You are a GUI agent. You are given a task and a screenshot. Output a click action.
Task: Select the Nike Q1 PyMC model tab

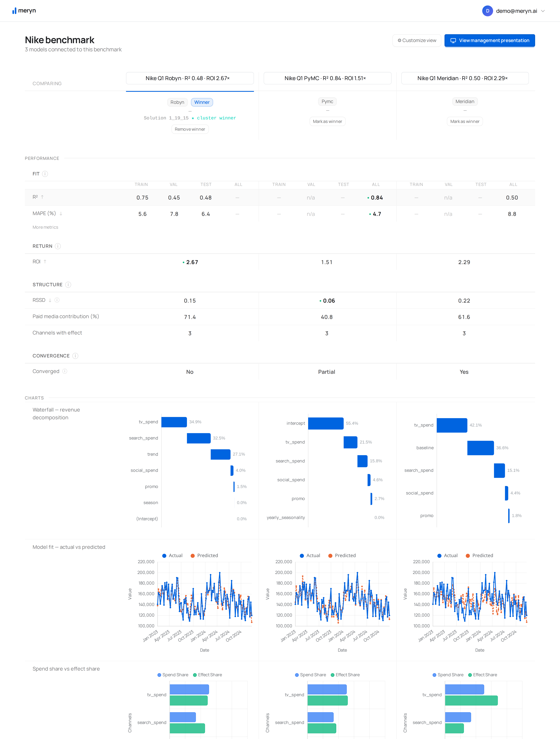click(x=327, y=78)
